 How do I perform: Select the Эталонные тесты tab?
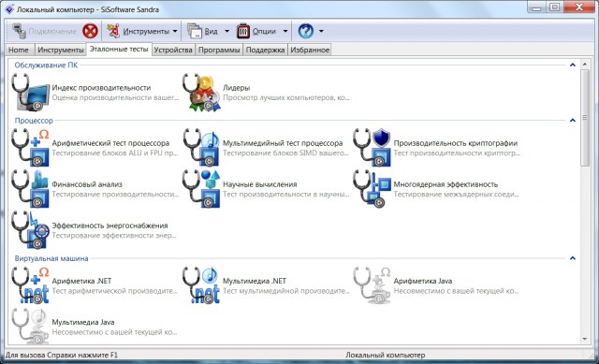(119, 49)
